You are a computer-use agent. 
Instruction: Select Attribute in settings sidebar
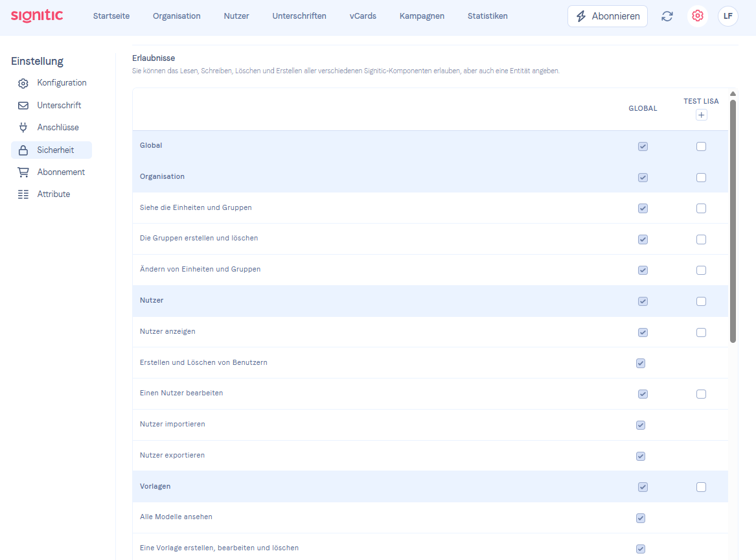[52, 194]
